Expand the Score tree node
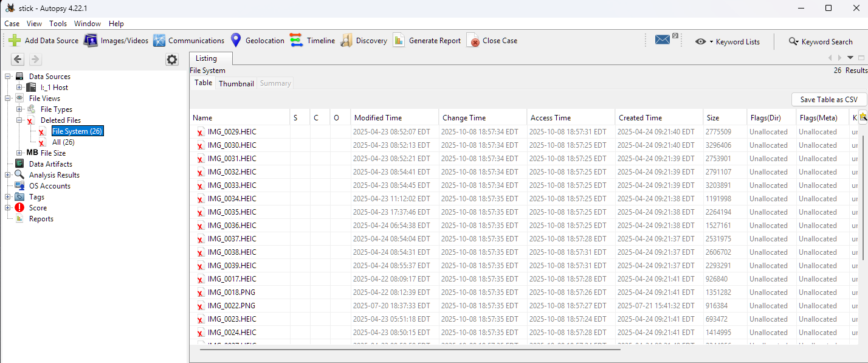868x363 pixels. pyautogui.click(x=8, y=208)
